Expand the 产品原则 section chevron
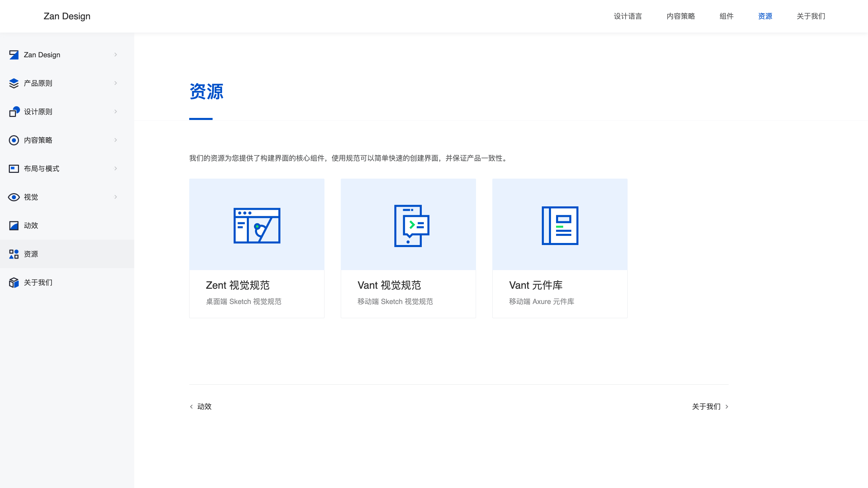The width and height of the screenshot is (868, 488). point(116,83)
